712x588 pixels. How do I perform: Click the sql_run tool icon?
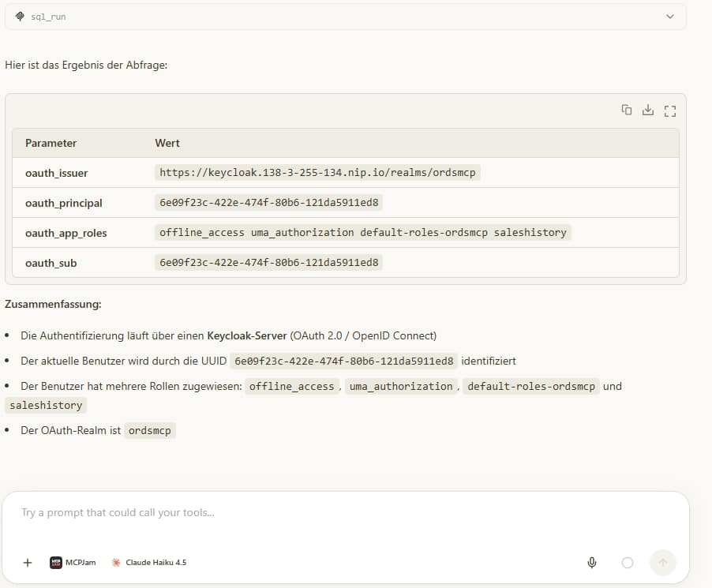20,17
